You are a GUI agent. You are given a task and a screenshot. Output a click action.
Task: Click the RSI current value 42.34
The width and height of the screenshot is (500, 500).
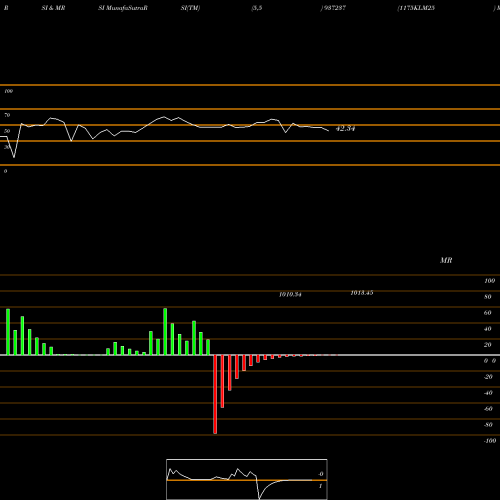(345, 128)
